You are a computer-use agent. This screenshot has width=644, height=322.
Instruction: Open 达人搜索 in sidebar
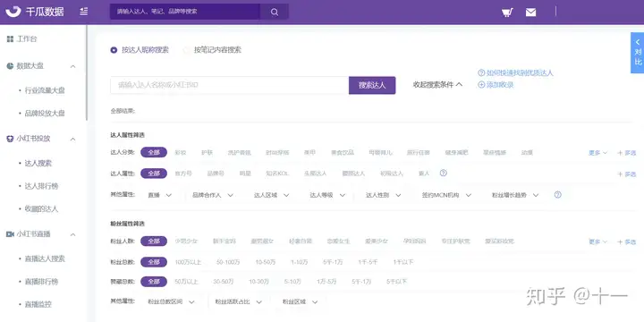(38, 163)
